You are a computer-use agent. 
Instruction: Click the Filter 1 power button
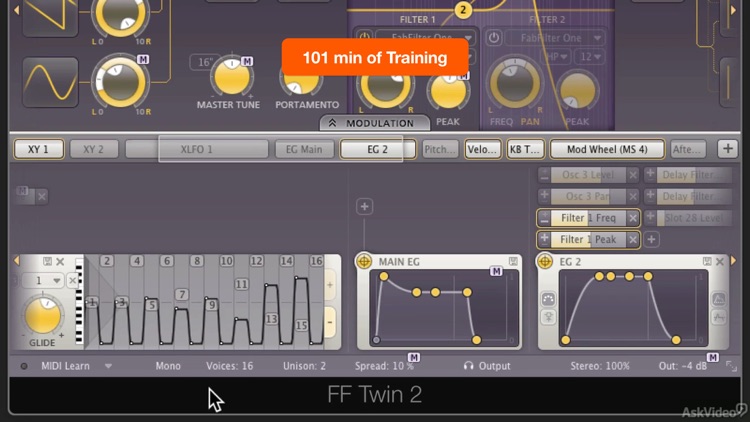364,36
